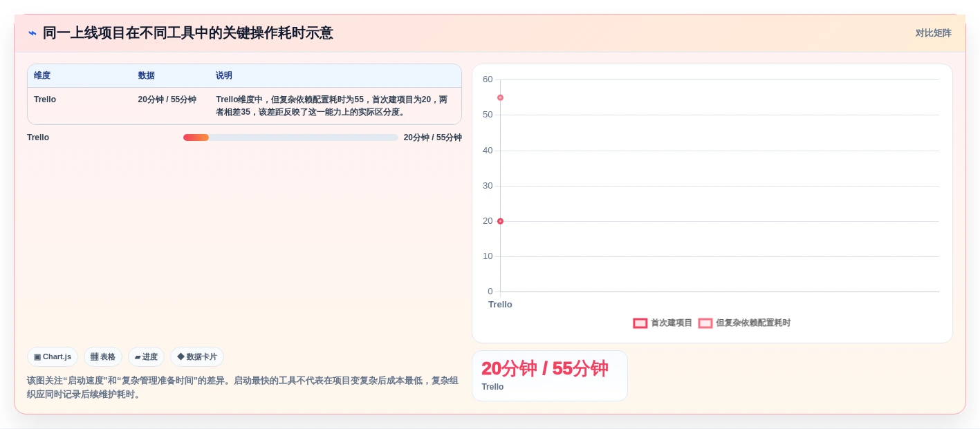Image resolution: width=980 pixels, height=429 pixels.
Task: Click the 但复杂依赖配置耗时 legend color box
Action: pyautogui.click(x=705, y=323)
